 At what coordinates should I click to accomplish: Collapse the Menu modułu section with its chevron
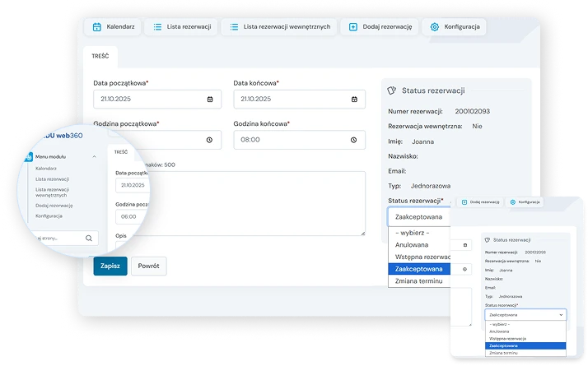[x=95, y=156]
